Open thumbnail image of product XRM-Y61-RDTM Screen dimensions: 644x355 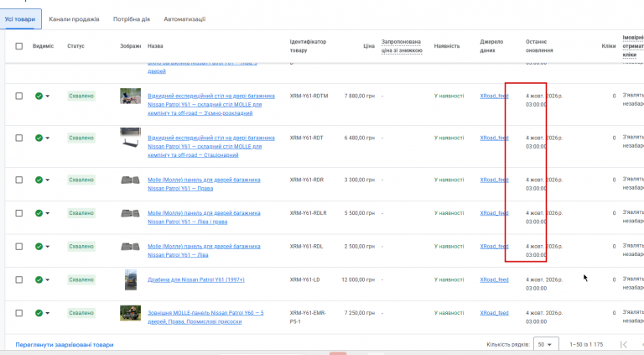point(130,97)
